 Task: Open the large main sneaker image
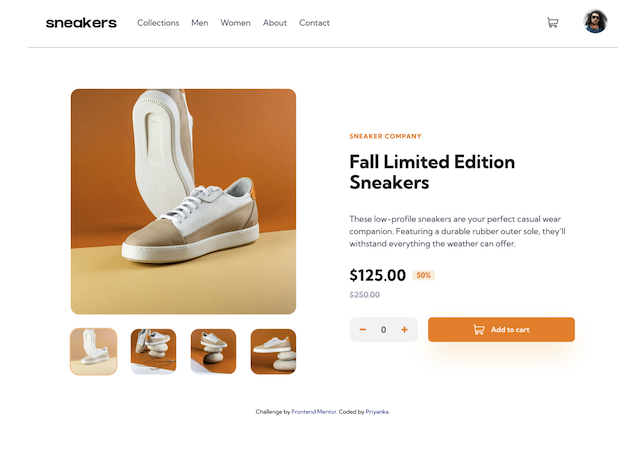tap(183, 201)
